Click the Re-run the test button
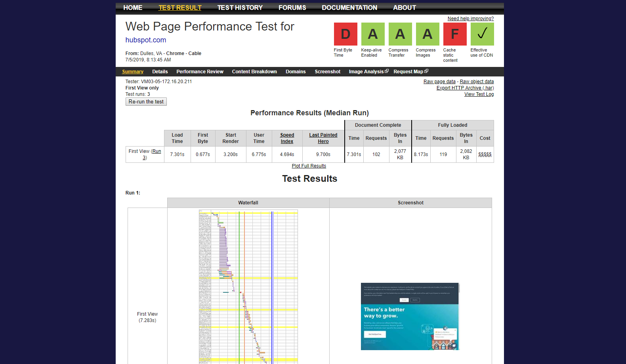 [146, 102]
